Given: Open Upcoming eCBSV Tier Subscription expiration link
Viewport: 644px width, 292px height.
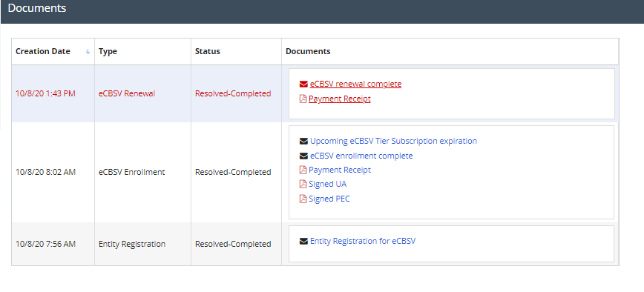Looking at the screenshot, I should [x=393, y=141].
